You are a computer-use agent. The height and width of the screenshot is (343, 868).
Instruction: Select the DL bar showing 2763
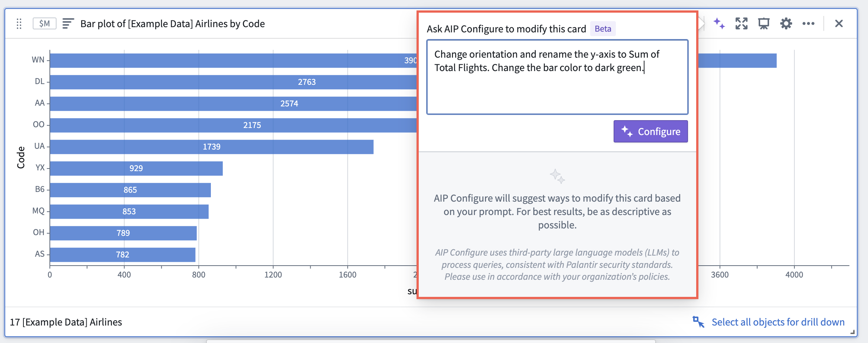(233, 82)
